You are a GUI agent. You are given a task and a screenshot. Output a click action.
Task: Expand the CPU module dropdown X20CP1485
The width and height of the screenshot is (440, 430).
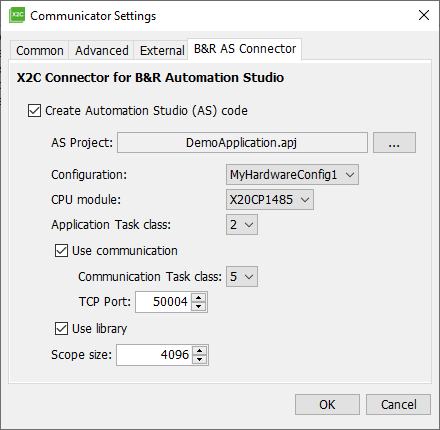(270, 200)
